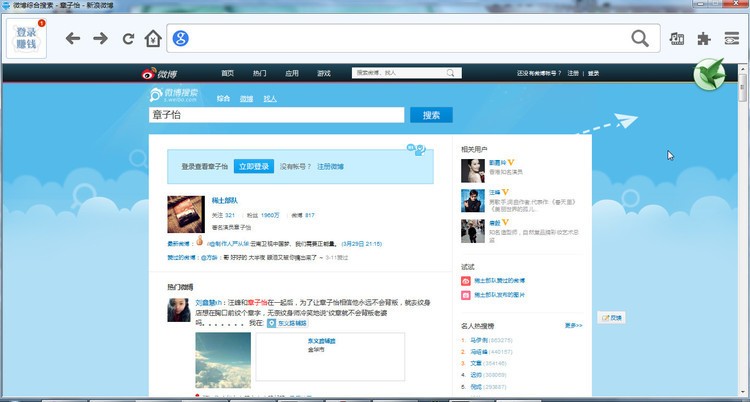Screen dimensions: 750x402
Task: Click the 反馈 feedback button
Action: pyautogui.click(x=611, y=317)
